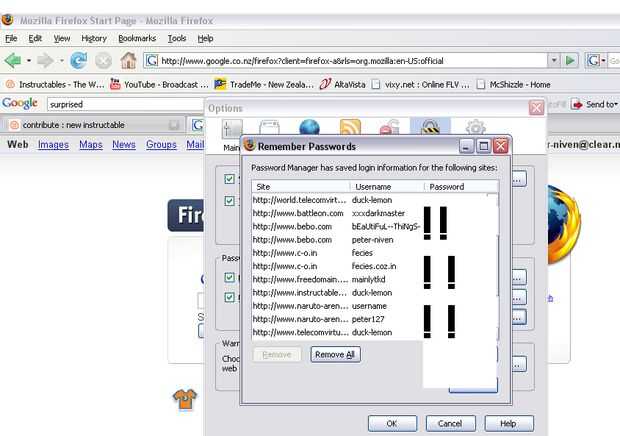Click the orange t-shirt icon on start page
The image size is (620, 436).
point(185,399)
